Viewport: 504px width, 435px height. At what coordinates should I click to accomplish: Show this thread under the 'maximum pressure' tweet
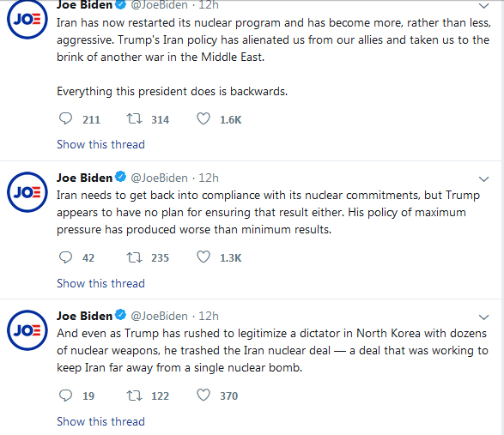(x=101, y=283)
